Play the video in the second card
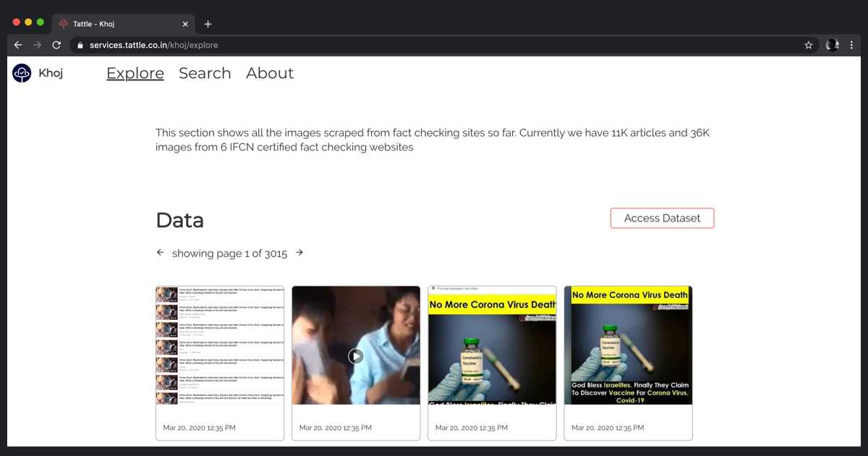Image resolution: width=868 pixels, height=456 pixels. coord(355,356)
